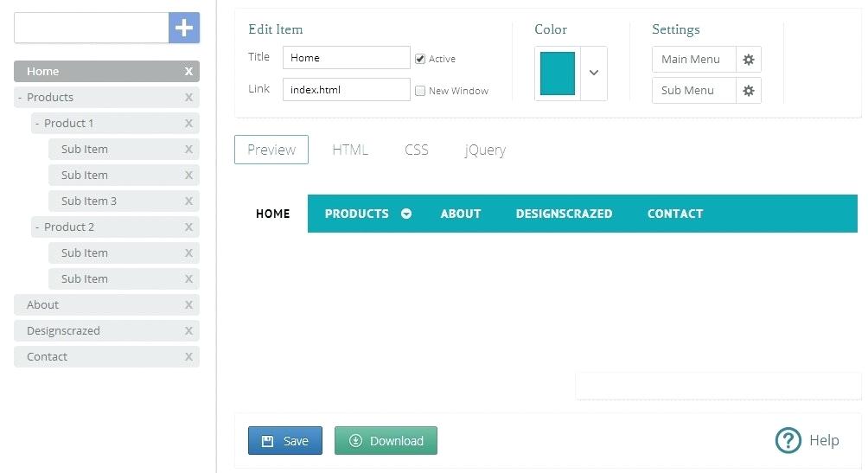The width and height of the screenshot is (868, 473).
Task: Delete the Contact item with X
Action: click(188, 356)
